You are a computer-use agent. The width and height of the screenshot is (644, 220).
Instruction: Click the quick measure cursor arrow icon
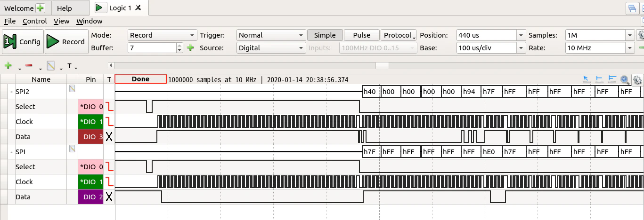coord(587,80)
